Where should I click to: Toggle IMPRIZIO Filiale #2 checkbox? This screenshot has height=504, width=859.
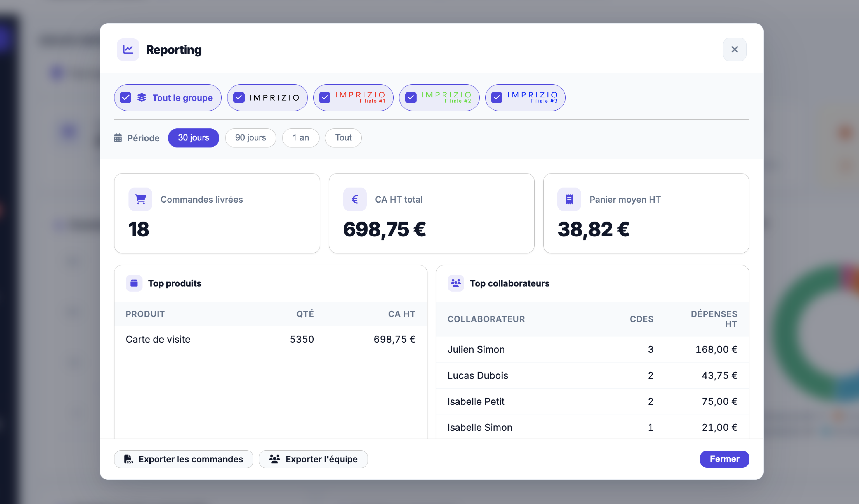pyautogui.click(x=411, y=98)
